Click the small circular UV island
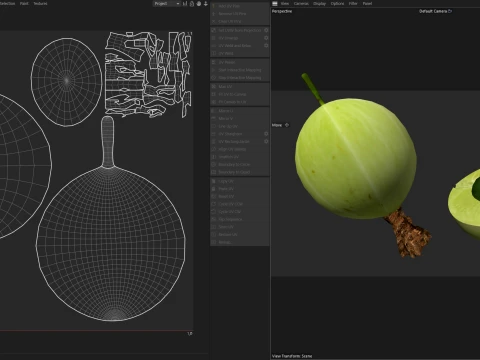Viewport: 480px width, 360px height. click(66, 82)
